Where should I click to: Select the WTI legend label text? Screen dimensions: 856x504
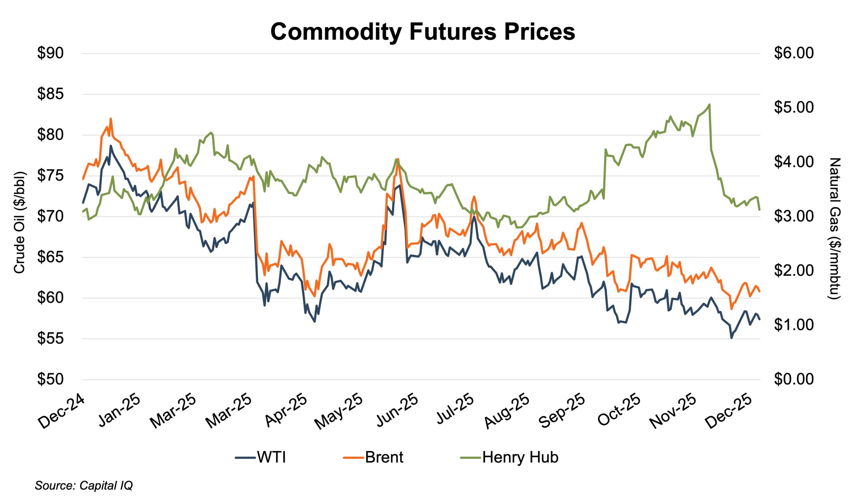[x=271, y=458]
